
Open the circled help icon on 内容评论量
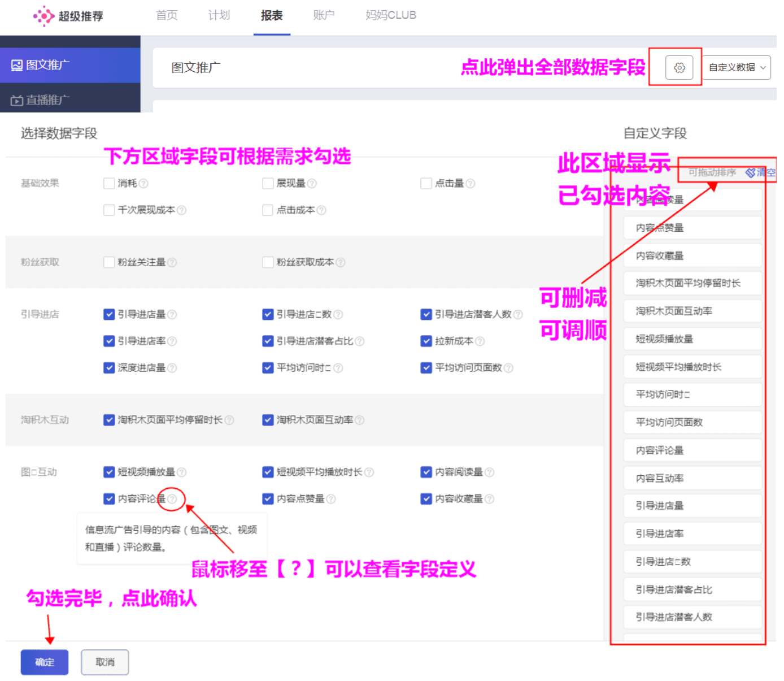172,500
